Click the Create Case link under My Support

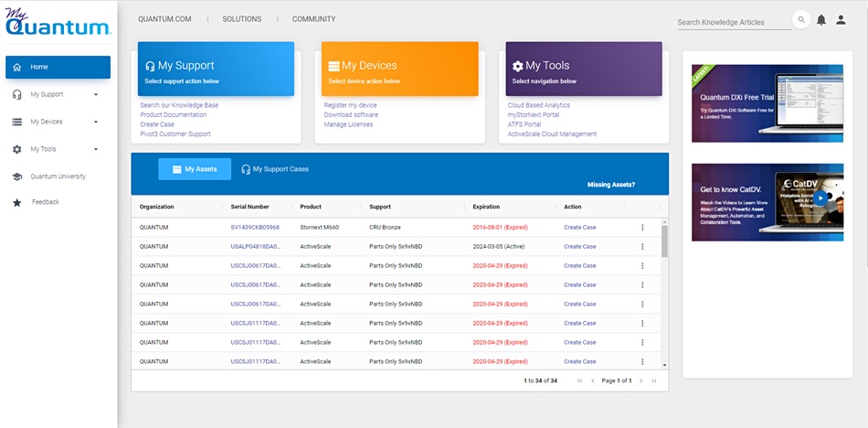157,124
